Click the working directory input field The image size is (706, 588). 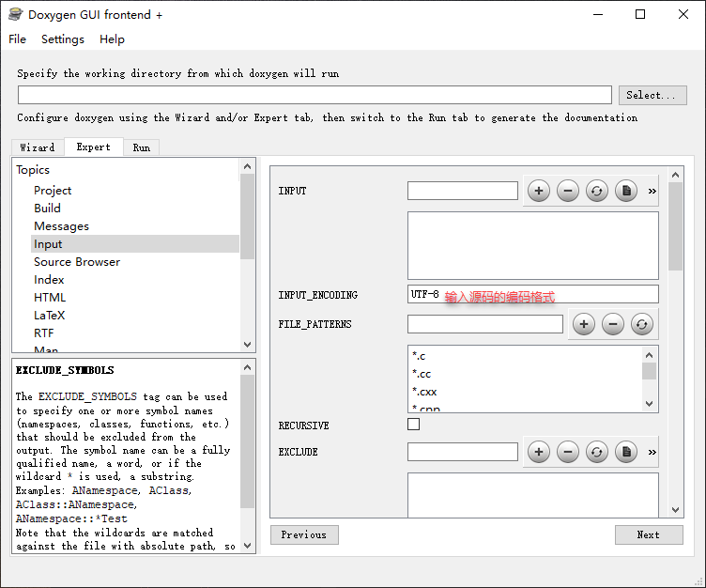pos(315,95)
